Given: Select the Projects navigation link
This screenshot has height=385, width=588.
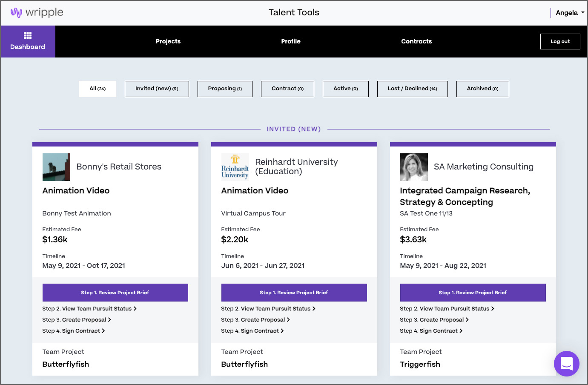Looking at the screenshot, I should [x=168, y=41].
